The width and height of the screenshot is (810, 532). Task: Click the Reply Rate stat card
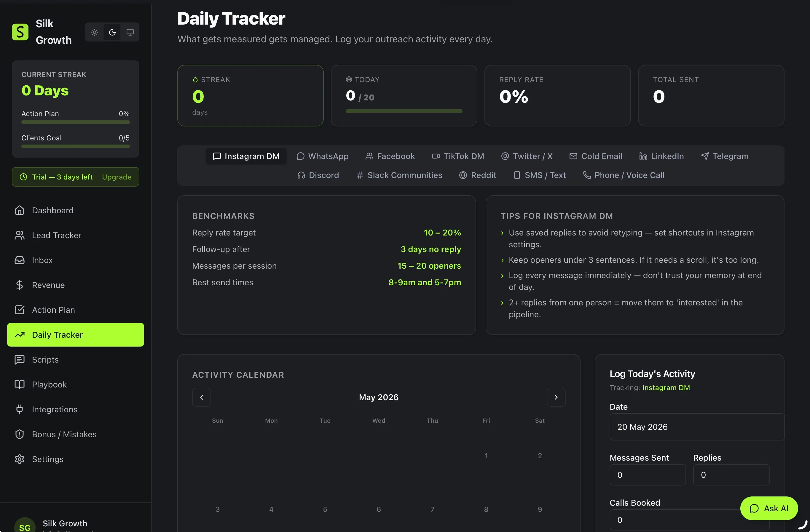[557, 95]
